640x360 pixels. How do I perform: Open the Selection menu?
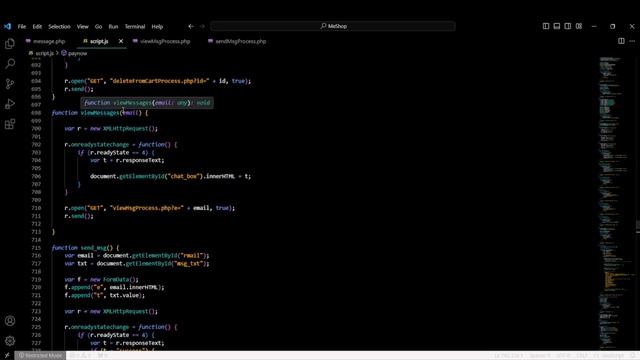(59, 27)
